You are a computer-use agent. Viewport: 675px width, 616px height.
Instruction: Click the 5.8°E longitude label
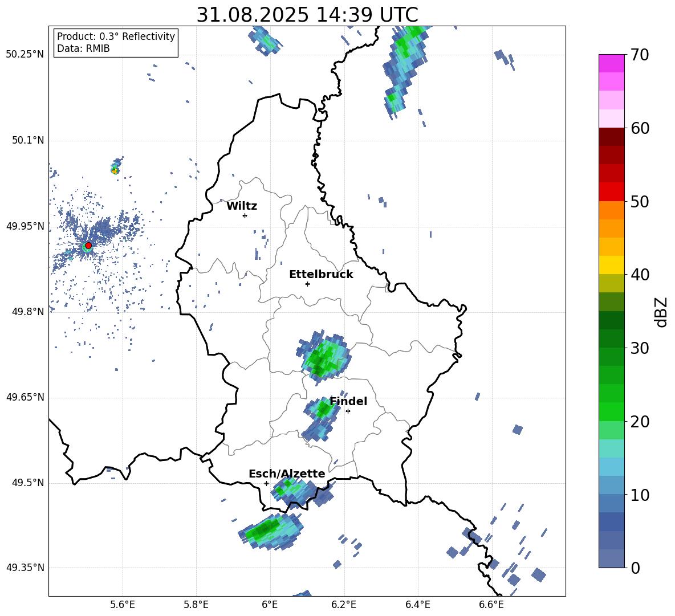(196, 605)
